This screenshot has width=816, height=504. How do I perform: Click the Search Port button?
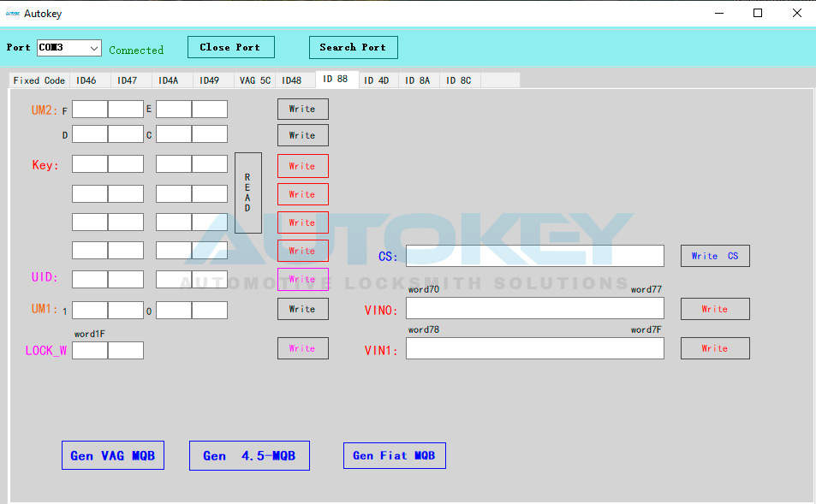click(354, 47)
